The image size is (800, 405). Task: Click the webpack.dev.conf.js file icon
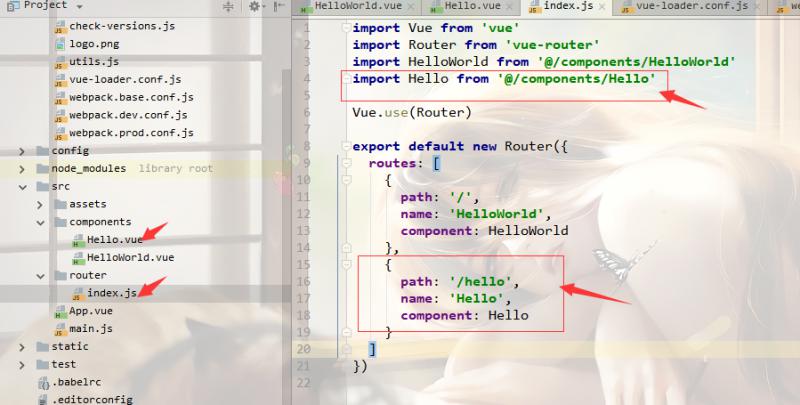tap(61, 116)
